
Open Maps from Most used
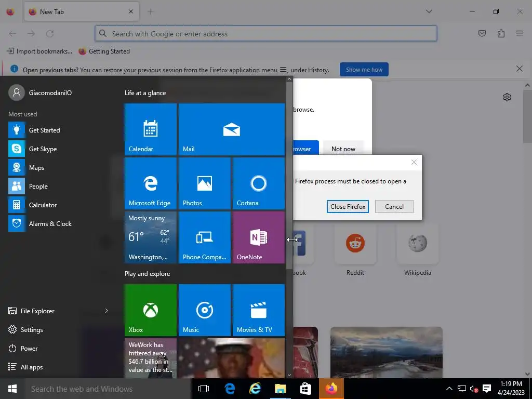(61, 168)
